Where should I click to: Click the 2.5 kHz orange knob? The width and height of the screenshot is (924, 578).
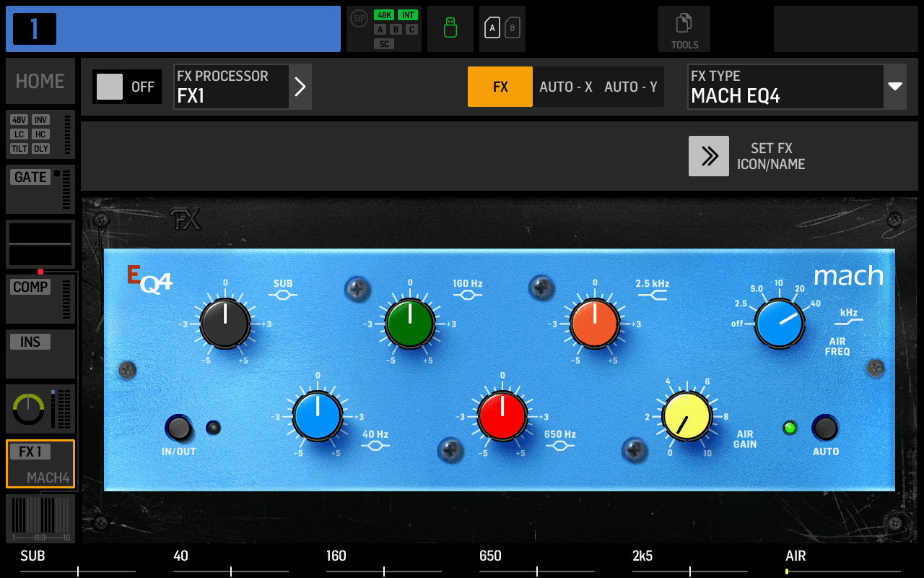[x=595, y=324]
